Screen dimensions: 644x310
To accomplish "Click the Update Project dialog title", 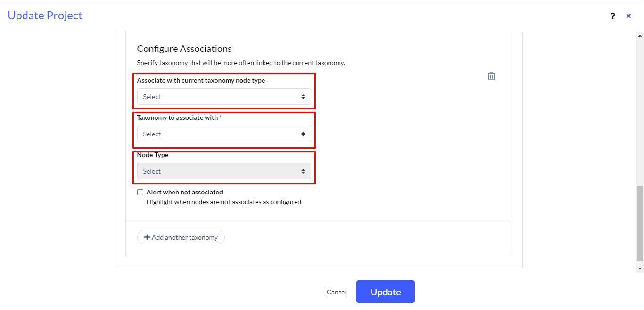I will (x=45, y=16).
